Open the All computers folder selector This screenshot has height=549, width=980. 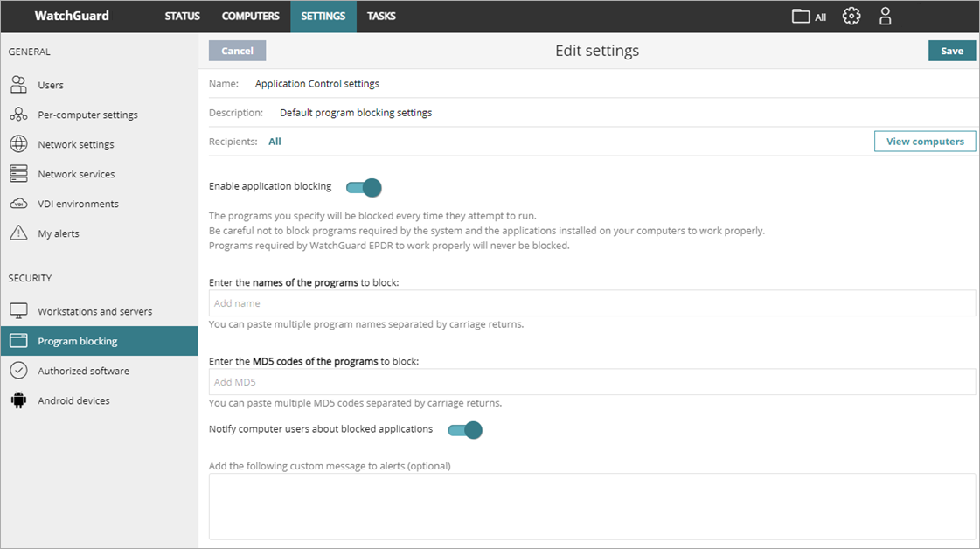pyautogui.click(x=808, y=16)
